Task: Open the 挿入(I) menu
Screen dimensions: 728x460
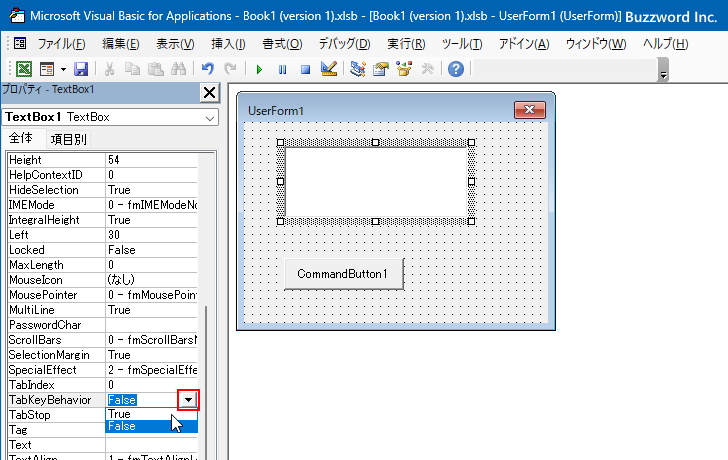Action: (x=228, y=44)
